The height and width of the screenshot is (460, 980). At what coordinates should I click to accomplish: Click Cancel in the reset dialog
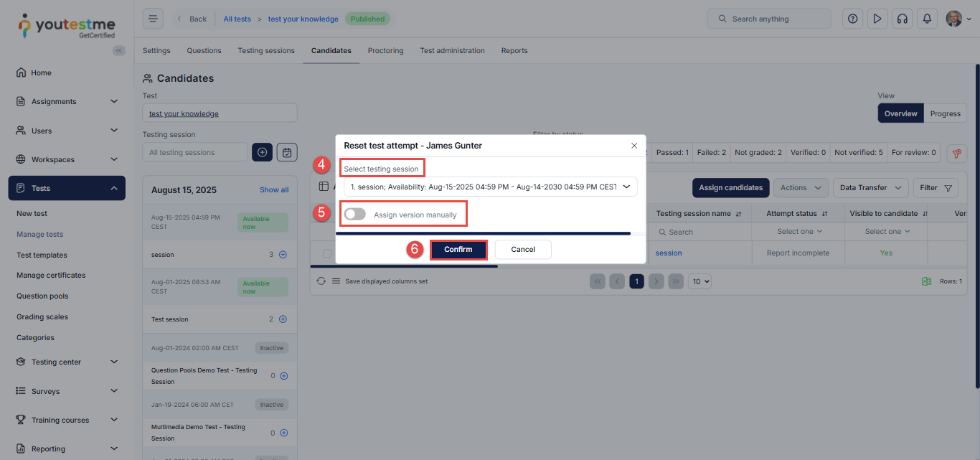point(523,250)
